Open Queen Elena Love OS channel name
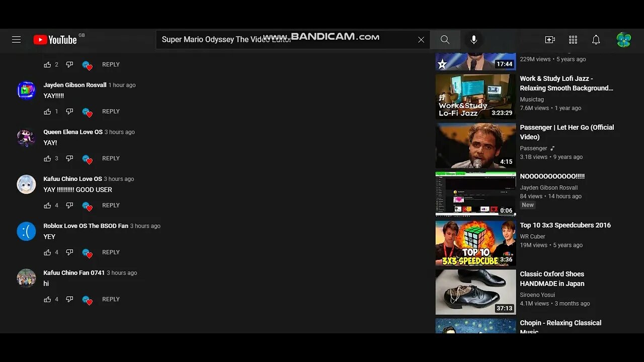The height and width of the screenshot is (362, 644). pyautogui.click(x=73, y=132)
